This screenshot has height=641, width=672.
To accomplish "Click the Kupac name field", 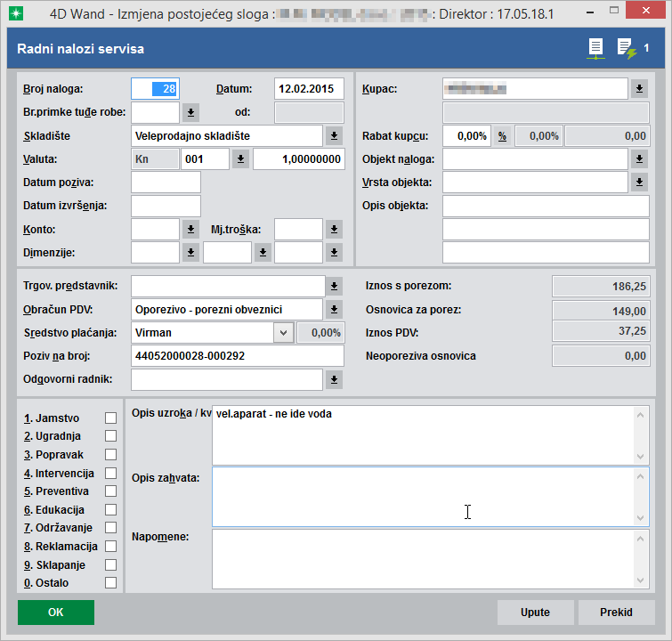I will [535, 89].
